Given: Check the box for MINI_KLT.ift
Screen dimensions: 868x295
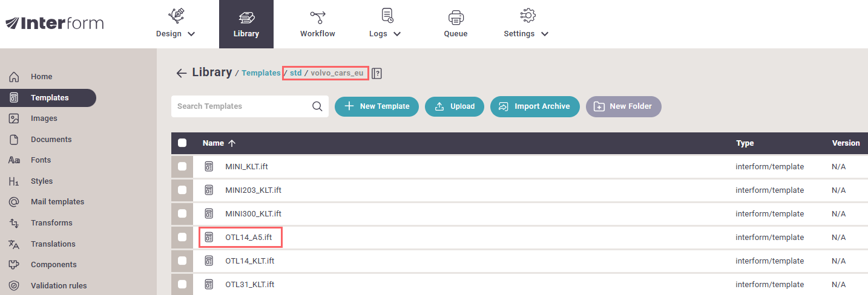Looking at the screenshot, I should tap(182, 167).
